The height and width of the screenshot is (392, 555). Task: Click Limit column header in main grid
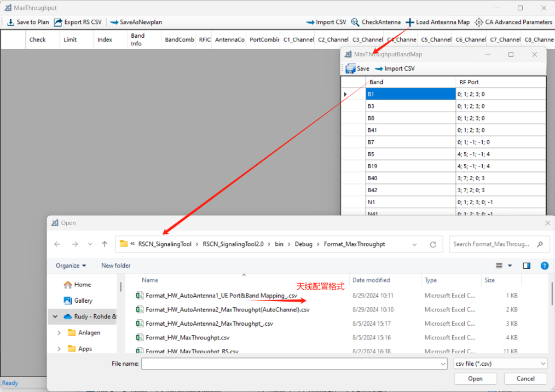click(x=77, y=39)
